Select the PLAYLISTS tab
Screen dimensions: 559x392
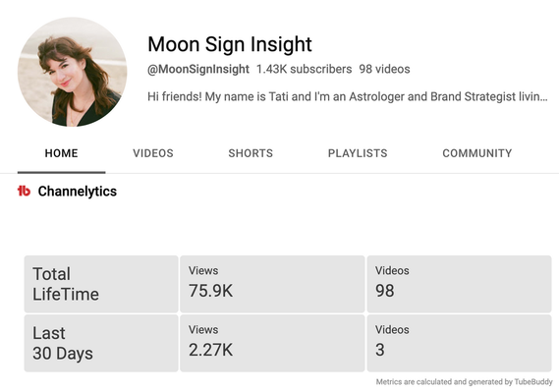point(358,153)
